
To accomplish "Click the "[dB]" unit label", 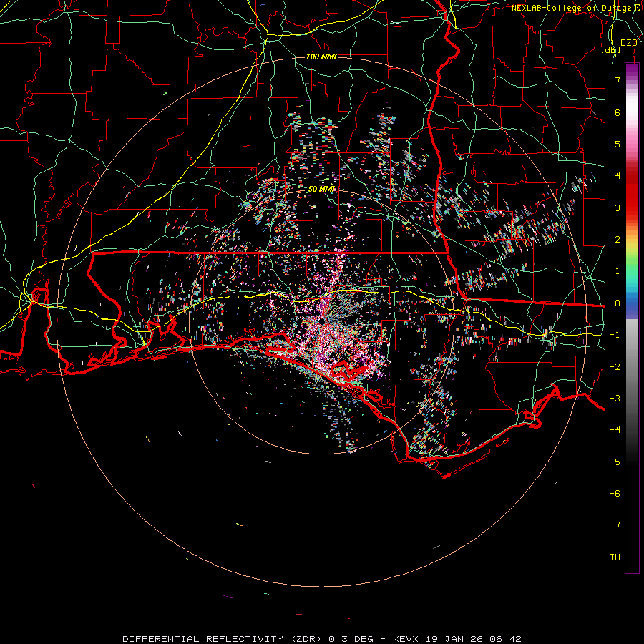I will click(x=611, y=50).
